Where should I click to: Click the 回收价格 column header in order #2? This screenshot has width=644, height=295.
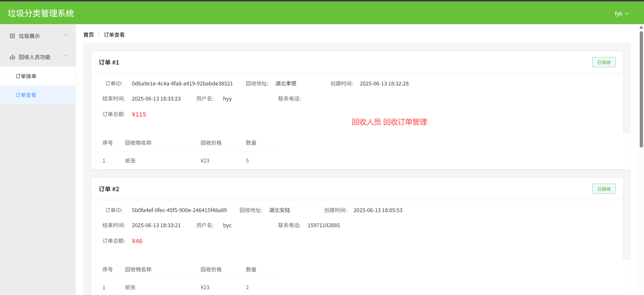pyautogui.click(x=211, y=269)
